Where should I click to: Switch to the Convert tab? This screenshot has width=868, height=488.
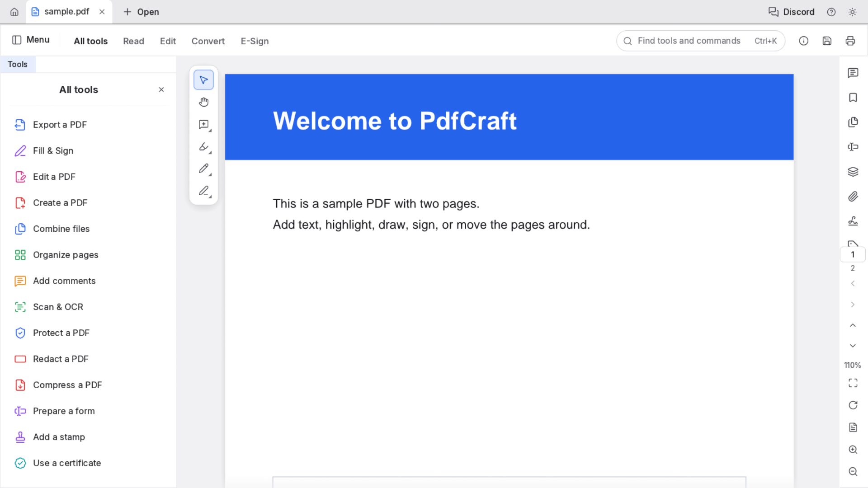pos(208,41)
